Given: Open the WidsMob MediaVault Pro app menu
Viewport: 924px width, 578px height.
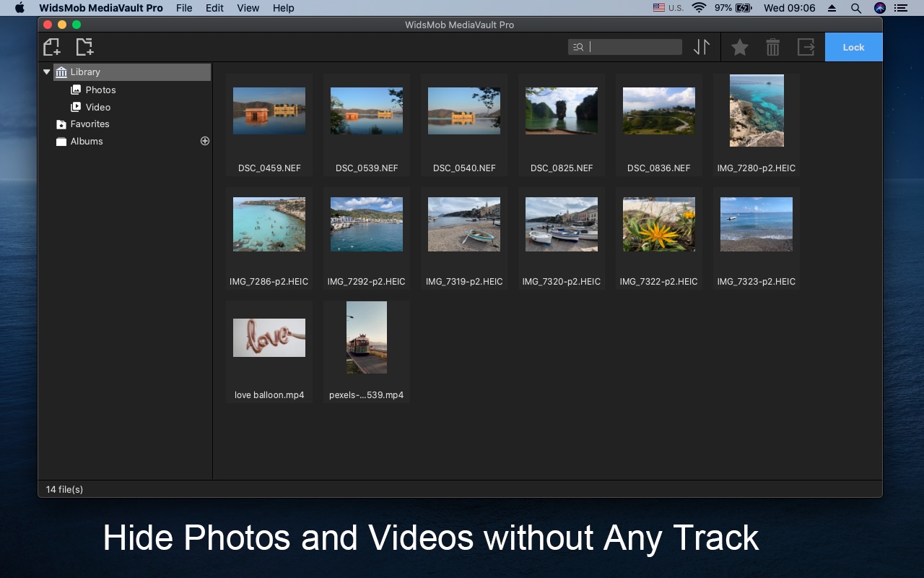Looking at the screenshot, I should click(101, 8).
